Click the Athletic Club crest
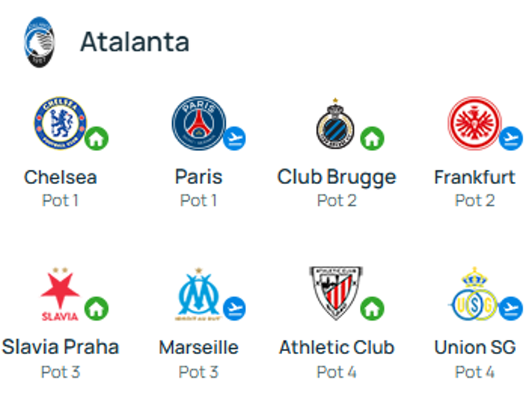 point(335,293)
